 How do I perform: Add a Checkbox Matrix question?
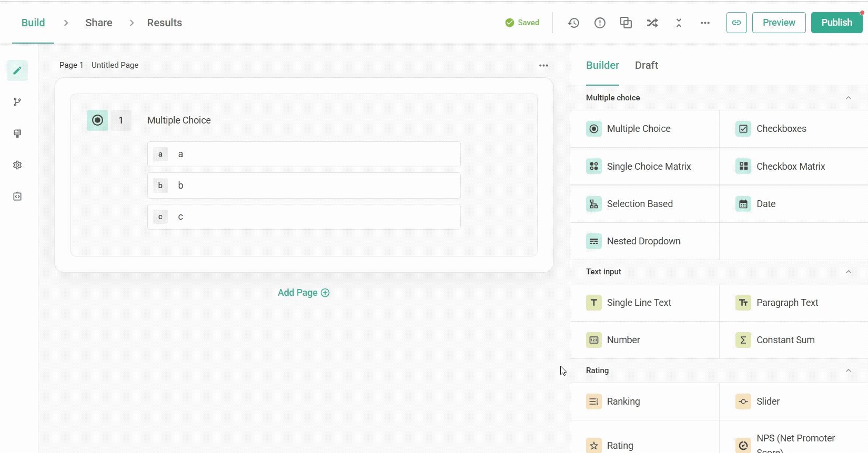pos(793,166)
